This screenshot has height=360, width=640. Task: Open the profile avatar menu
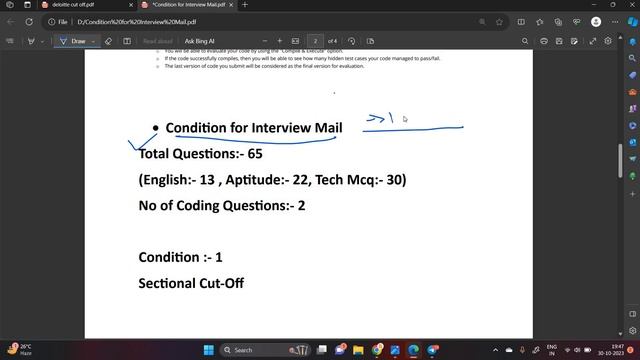[596, 22]
